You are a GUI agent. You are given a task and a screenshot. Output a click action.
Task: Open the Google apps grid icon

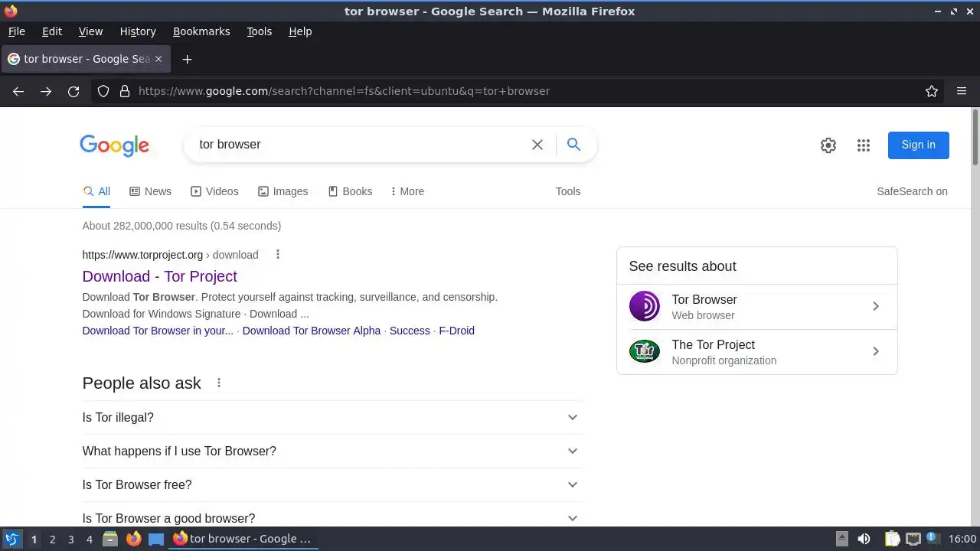tap(864, 145)
